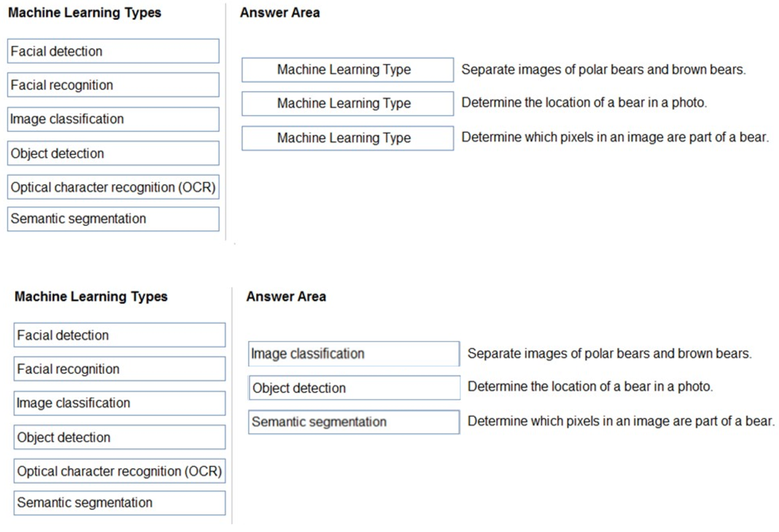Click the filled Image classification answer box
This screenshot has height=532, width=779.
pyautogui.click(x=354, y=353)
